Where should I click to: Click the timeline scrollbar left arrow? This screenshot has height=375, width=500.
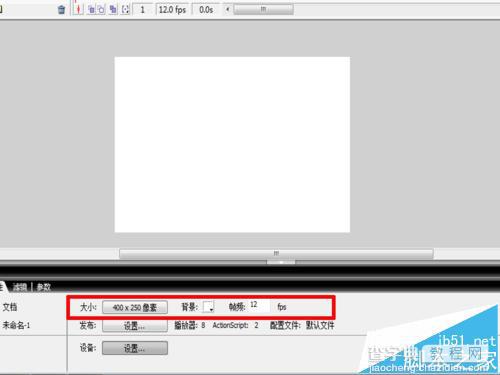(228, 9)
